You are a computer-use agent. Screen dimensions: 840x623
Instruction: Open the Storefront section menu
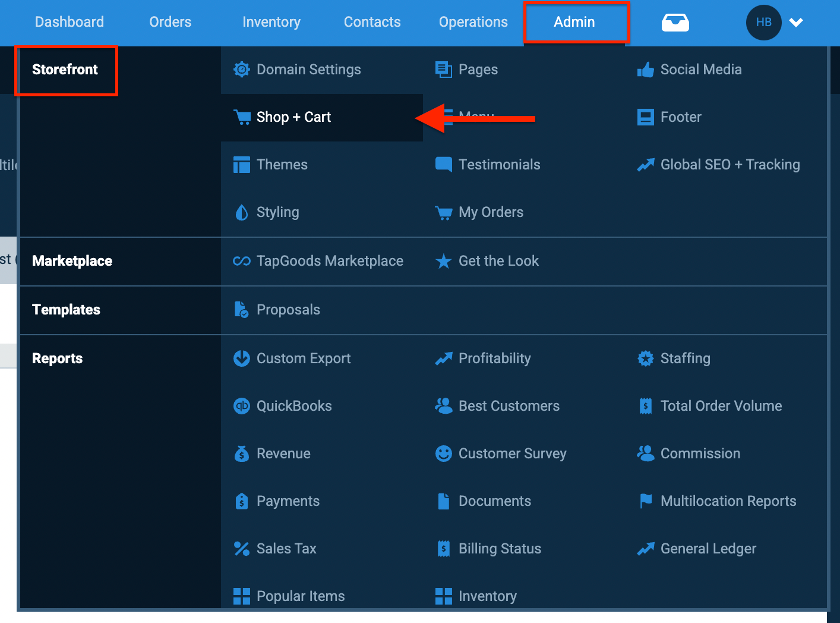(x=65, y=70)
